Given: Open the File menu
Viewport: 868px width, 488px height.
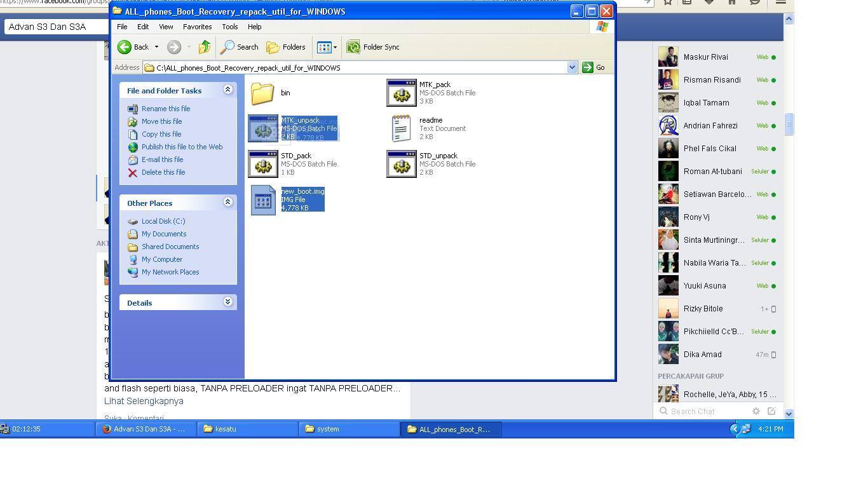Looking at the screenshot, I should click(122, 27).
